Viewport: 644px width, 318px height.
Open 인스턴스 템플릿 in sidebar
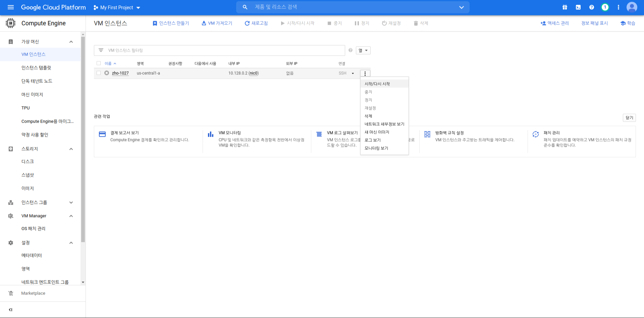point(36,68)
